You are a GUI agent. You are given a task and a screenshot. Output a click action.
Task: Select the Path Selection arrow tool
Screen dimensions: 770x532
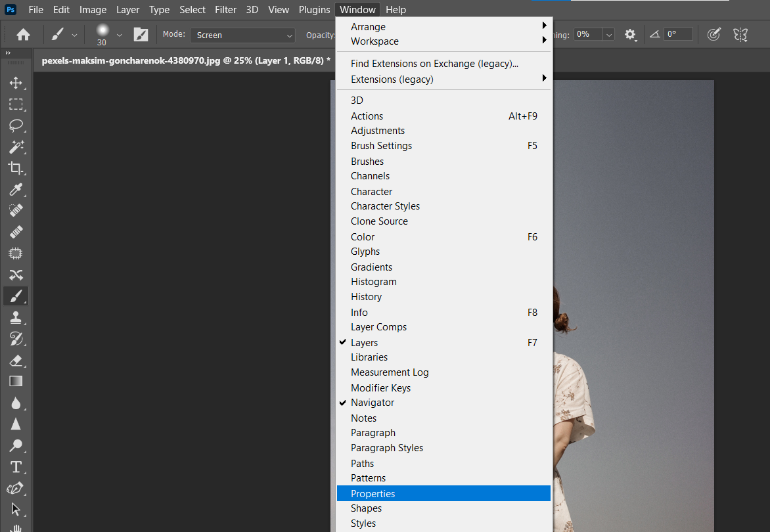[16, 510]
